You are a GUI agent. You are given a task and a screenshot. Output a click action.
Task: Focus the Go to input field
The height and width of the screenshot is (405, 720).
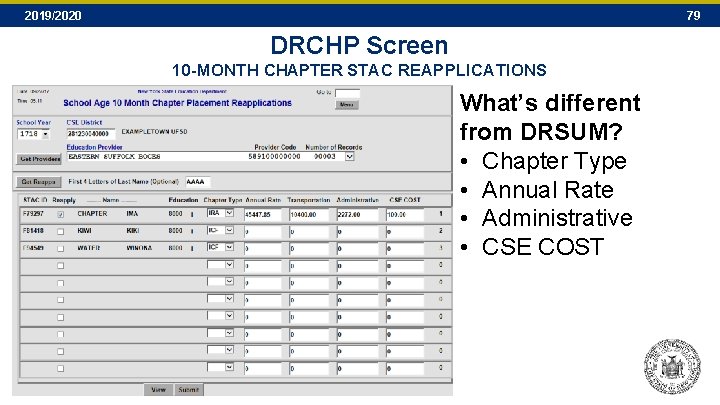coord(347,93)
